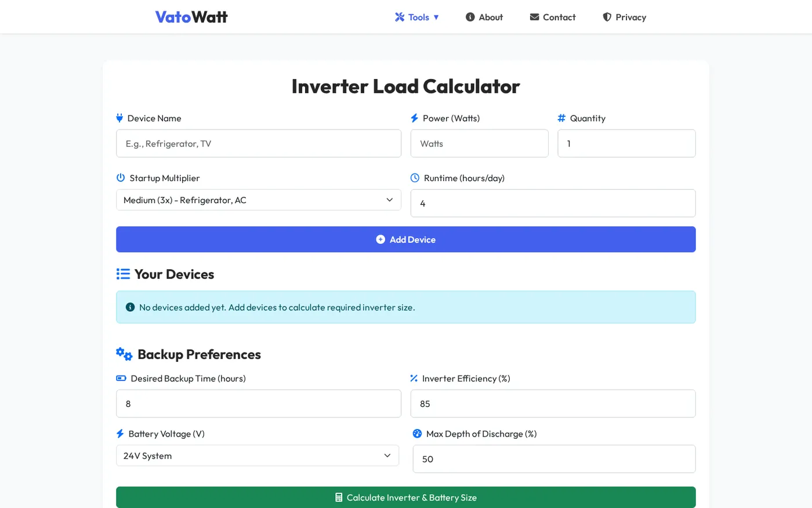Viewport: 812px width, 508px height.
Task: Click the plug icon beside Device Name
Action: coord(119,118)
